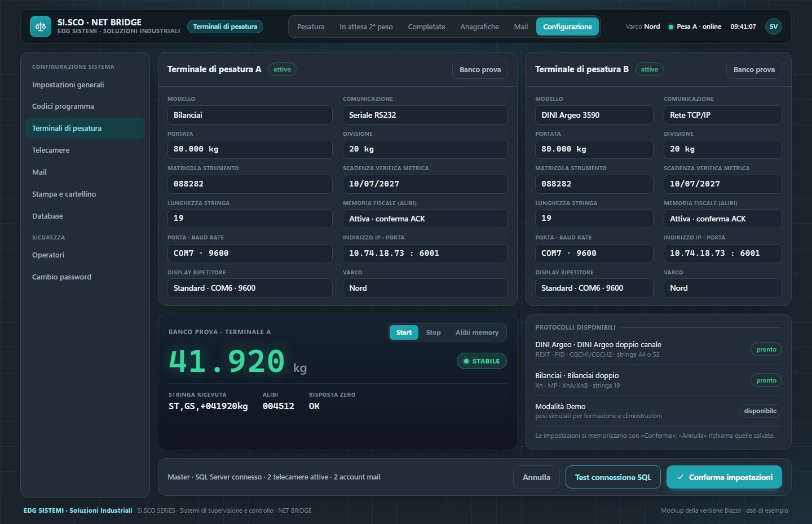Focus the Indirizzo IP field of Terminale A
Viewport: 812px width, 524px height.
425,254
